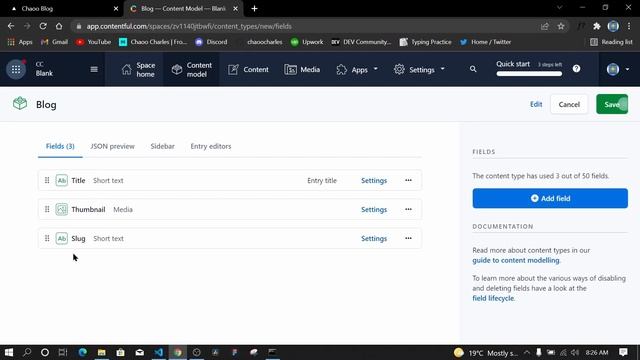640x360 pixels.
Task: Open more actions for Thumbnail field
Action: point(408,209)
